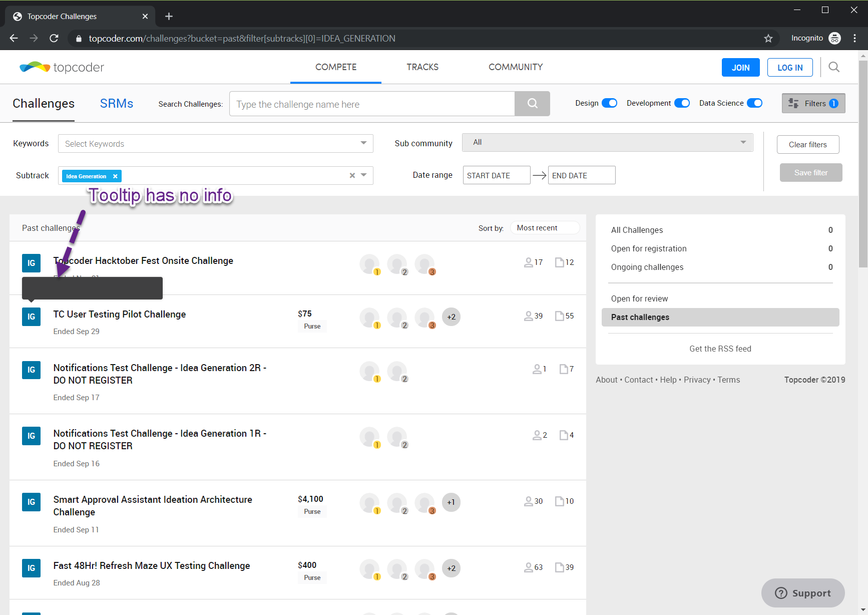View 10 submissions of Smart Approval Assistant
The width and height of the screenshot is (868, 615).
[565, 501]
